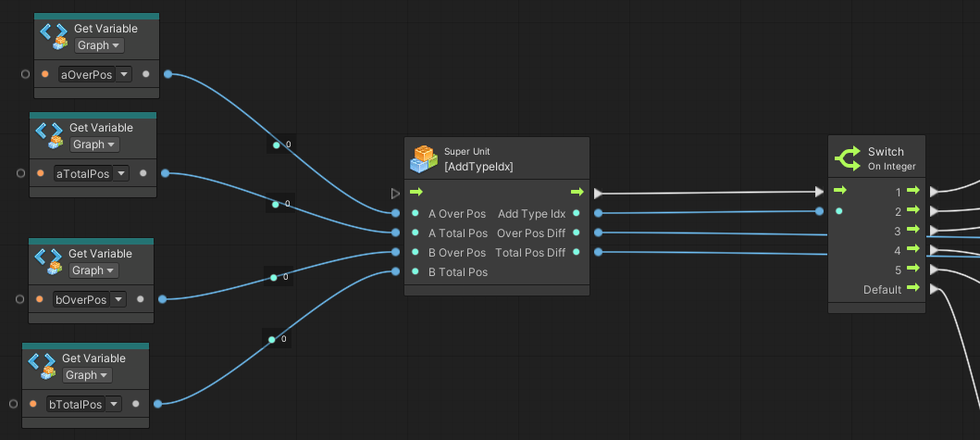
Task: Click the Switch output arrow for case 5
Action: [x=913, y=269]
